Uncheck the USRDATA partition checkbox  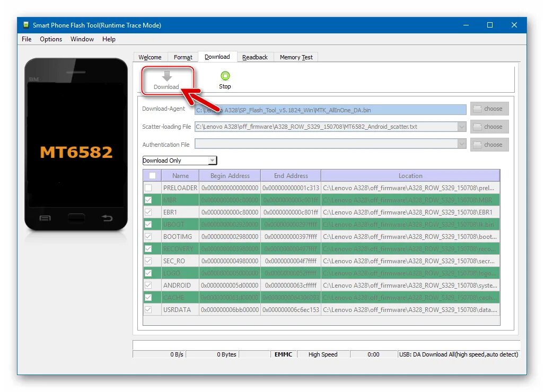click(x=148, y=309)
